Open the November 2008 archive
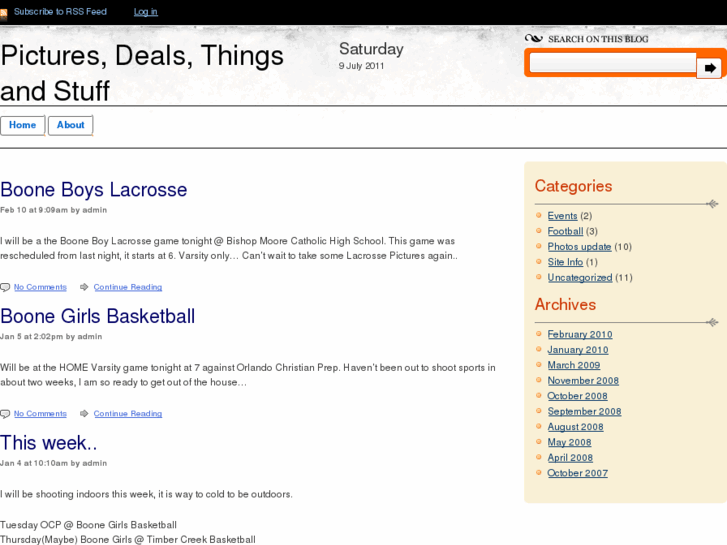The width and height of the screenshot is (727, 545). click(583, 381)
